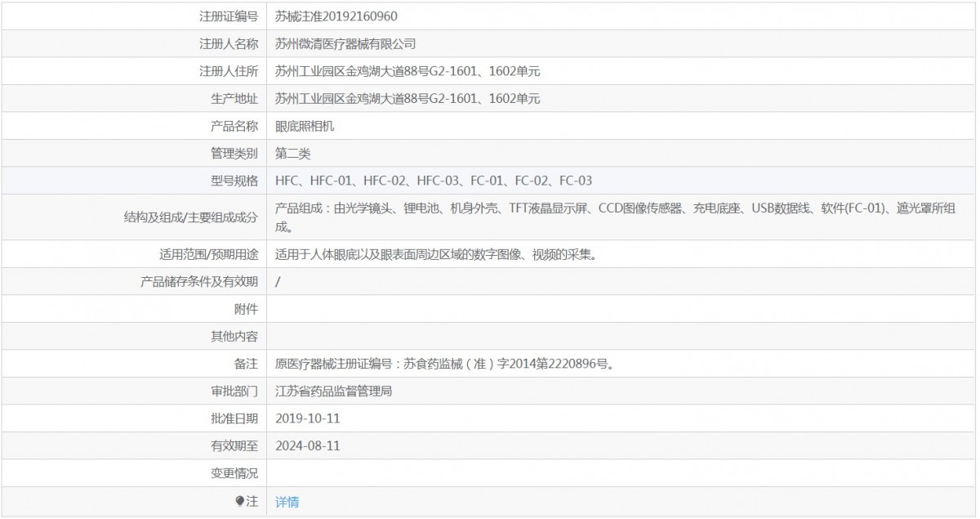
Task: Click the 结构及组成/主要组成成分 label
Action: [x=189, y=217]
